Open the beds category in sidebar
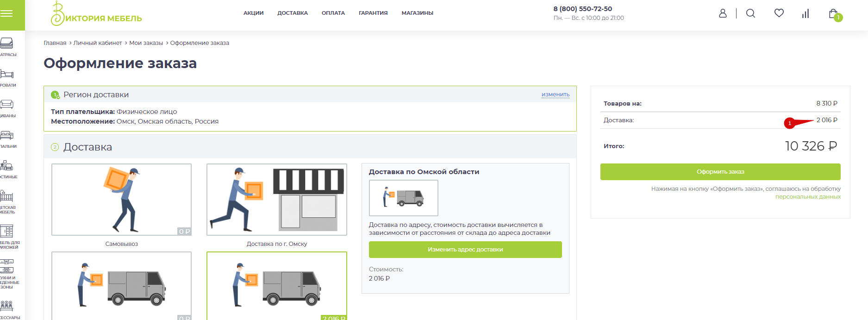This screenshot has height=320, width=868. click(x=7, y=77)
